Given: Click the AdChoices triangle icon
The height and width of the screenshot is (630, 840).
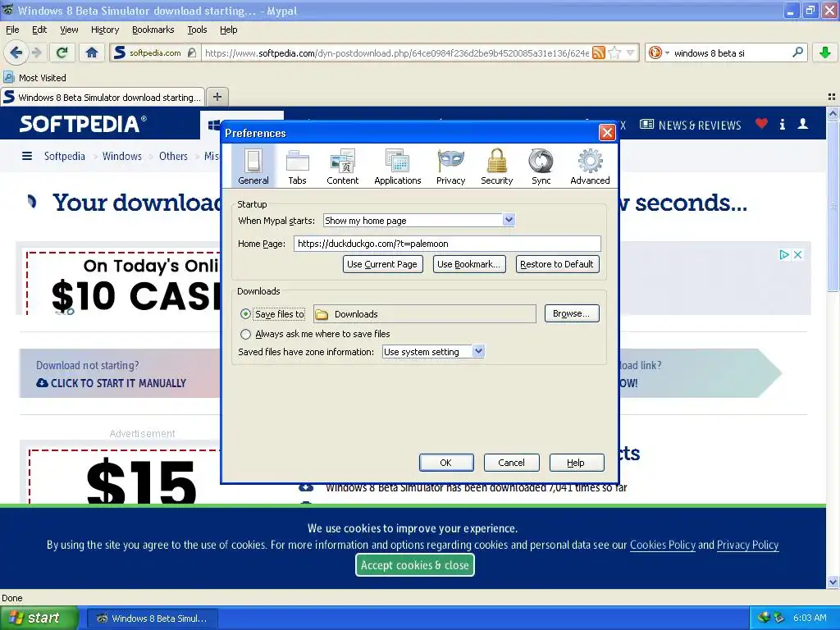Looking at the screenshot, I should [x=783, y=254].
